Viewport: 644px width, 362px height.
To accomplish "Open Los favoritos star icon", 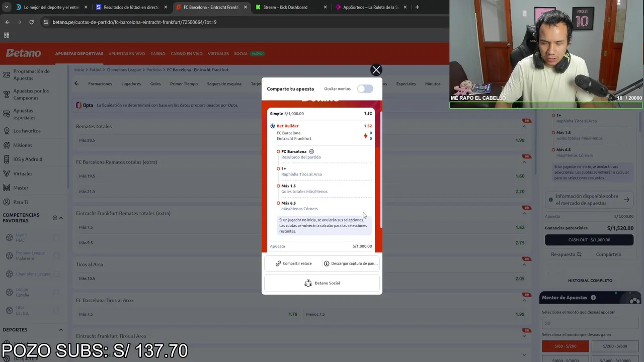I will (7, 131).
